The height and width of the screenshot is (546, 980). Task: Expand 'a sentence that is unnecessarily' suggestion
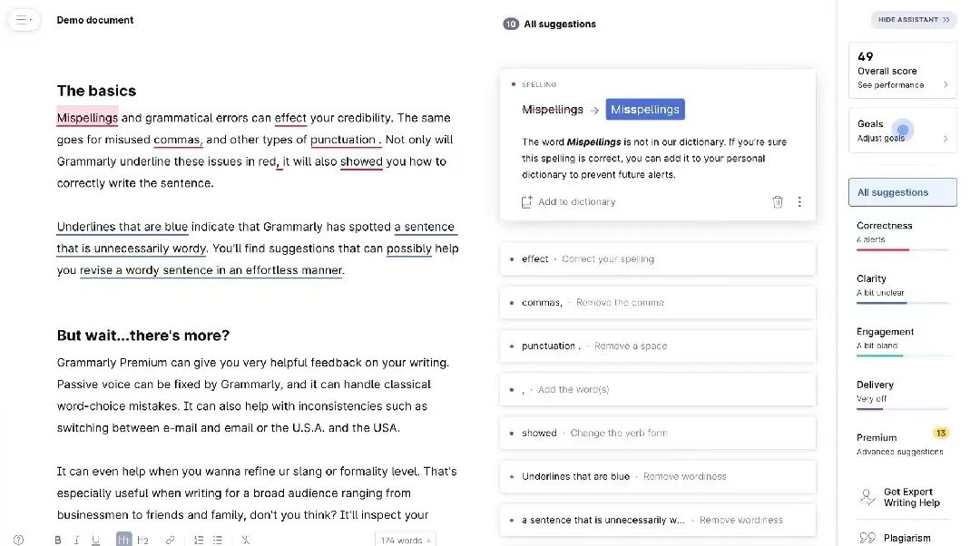coord(658,520)
